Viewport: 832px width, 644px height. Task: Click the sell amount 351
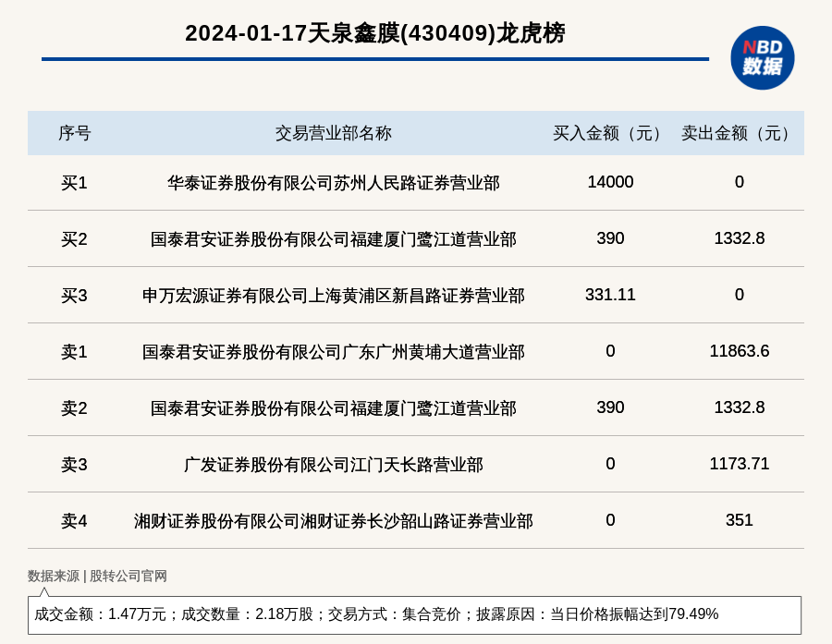point(740,520)
